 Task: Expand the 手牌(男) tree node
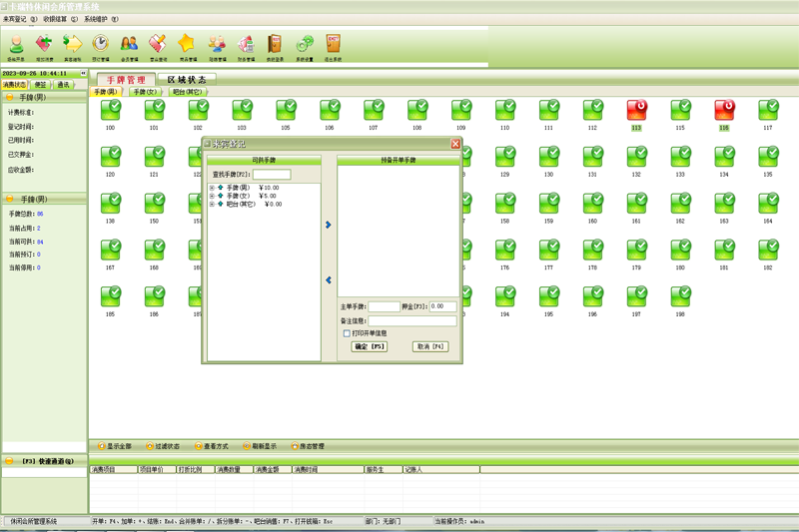(212, 188)
